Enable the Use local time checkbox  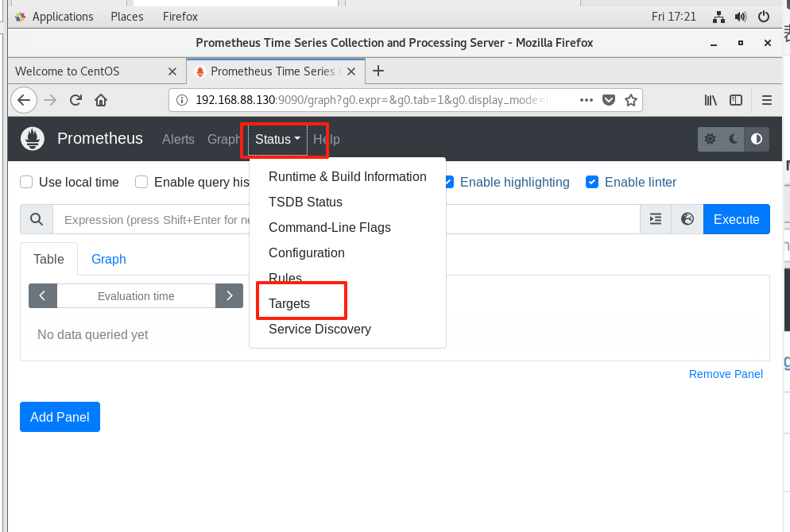[26, 182]
